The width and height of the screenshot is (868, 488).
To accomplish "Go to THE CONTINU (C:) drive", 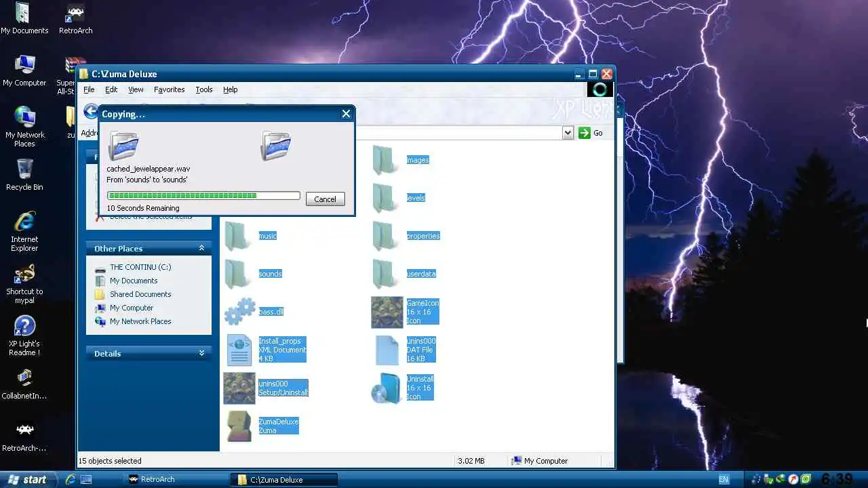I will coord(140,267).
